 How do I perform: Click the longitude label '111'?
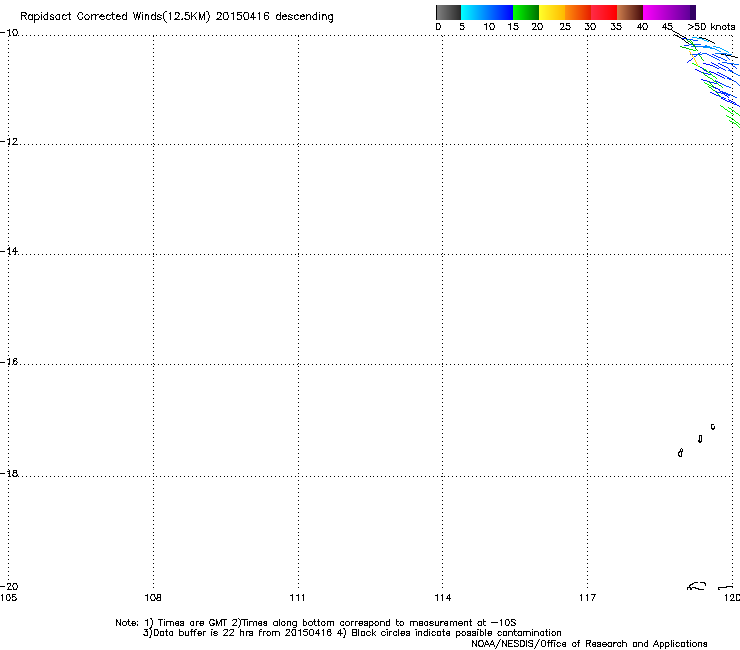tap(297, 598)
